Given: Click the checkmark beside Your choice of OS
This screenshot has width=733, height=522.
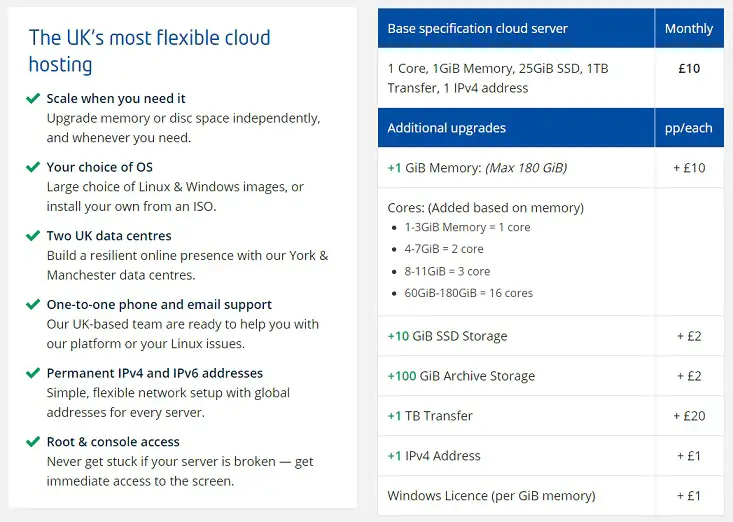Looking at the screenshot, I should point(33,167).
